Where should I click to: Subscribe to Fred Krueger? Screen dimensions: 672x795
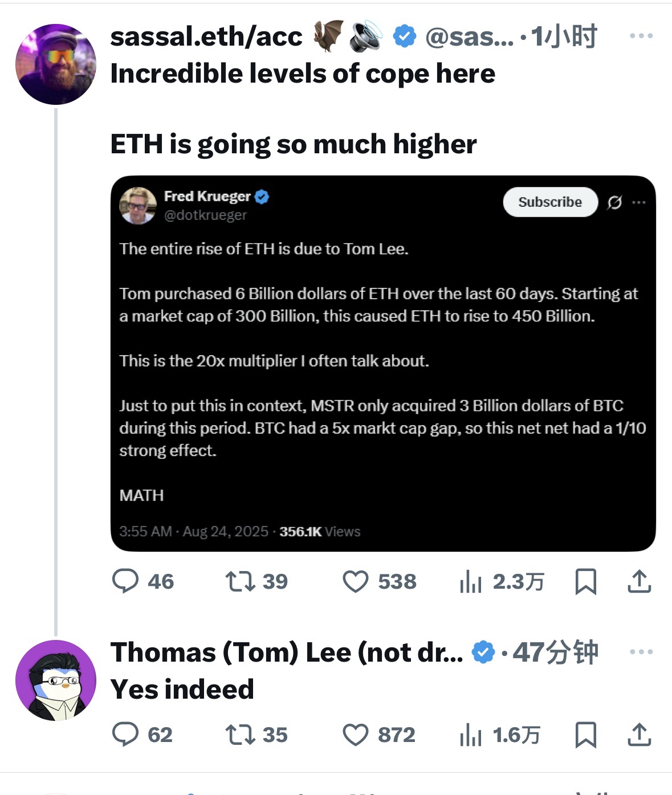coord(550,202)
